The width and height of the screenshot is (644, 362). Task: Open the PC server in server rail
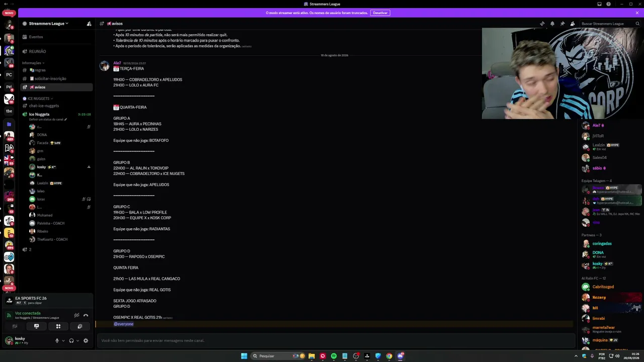[x=9, y=75]
